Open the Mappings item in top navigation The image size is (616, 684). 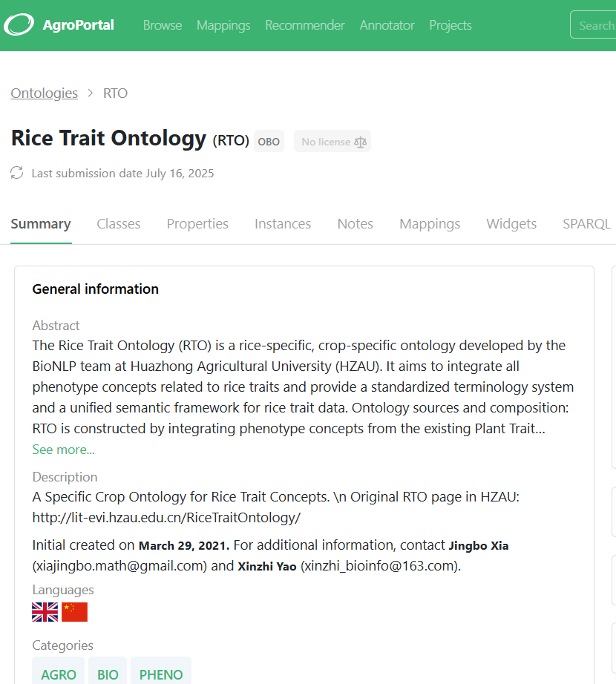click(x=223, y=25)
